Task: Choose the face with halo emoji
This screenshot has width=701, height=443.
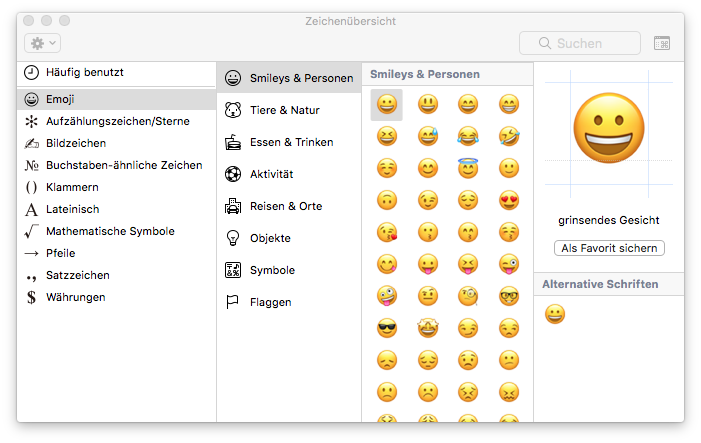Action: [468, 168]
